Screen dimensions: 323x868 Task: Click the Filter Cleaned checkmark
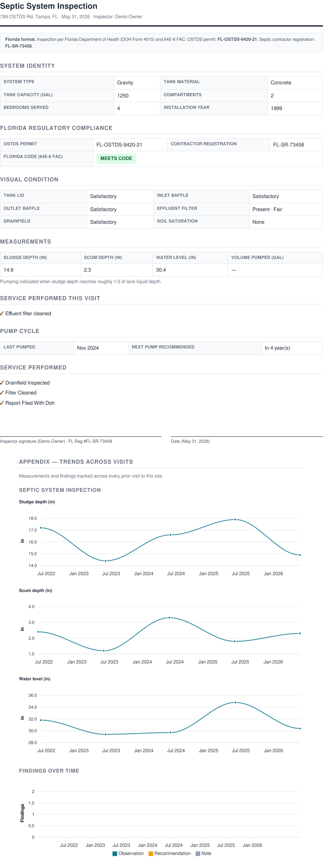point(2,393)
